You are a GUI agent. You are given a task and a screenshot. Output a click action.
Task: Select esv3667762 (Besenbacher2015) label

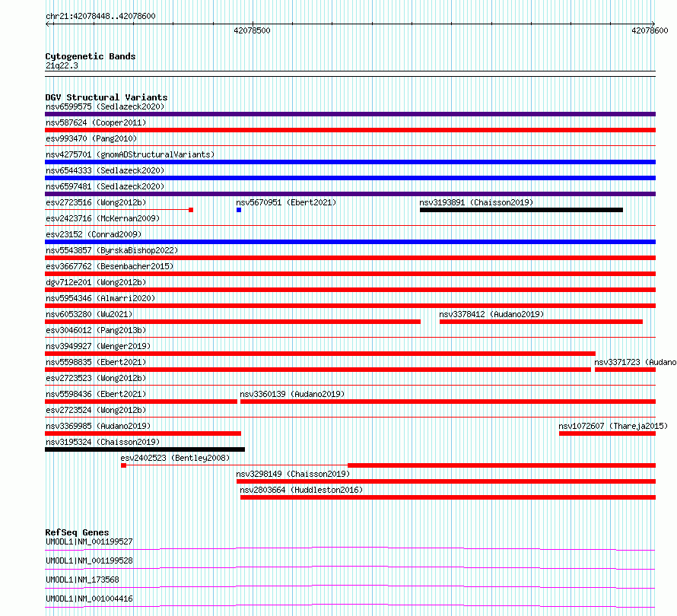point(110,266)
